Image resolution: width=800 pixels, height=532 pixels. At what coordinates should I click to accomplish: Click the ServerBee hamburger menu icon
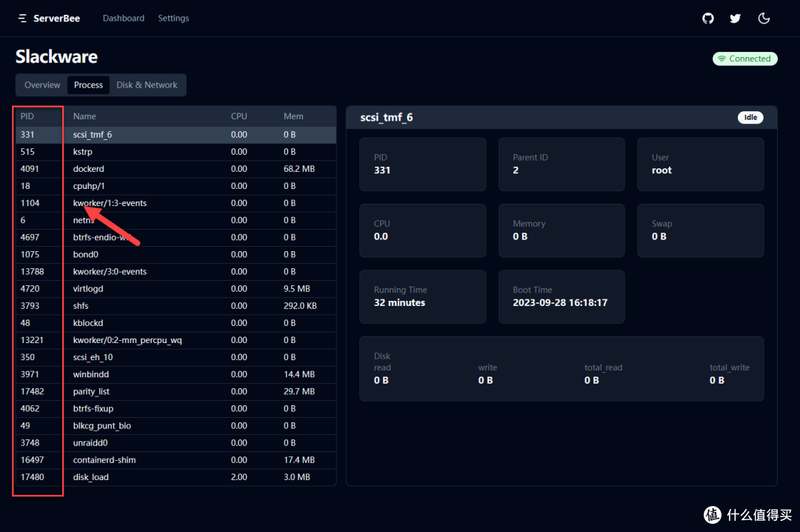(x=22, y=19)
